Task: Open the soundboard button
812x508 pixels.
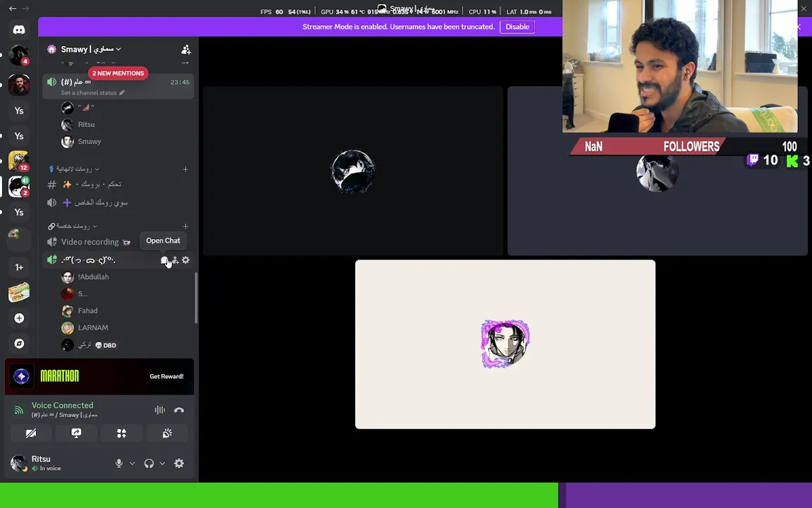Action: pos(167,433)
